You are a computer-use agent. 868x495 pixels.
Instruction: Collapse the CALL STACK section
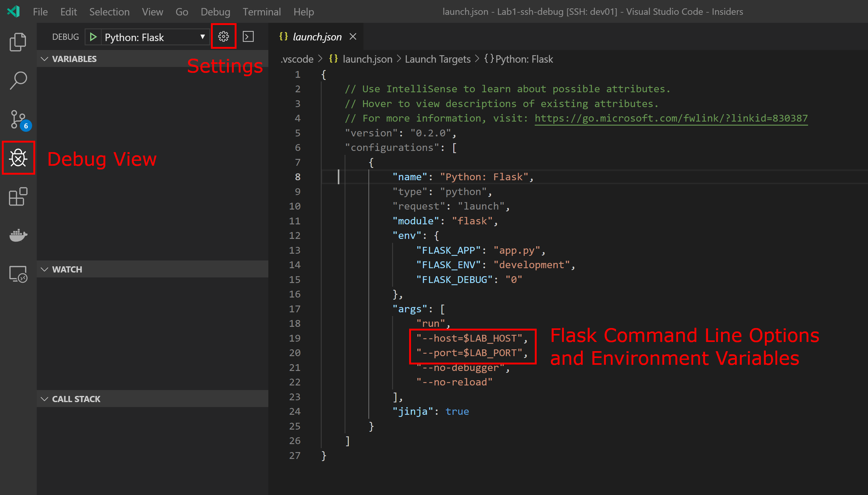click(76, 399)
